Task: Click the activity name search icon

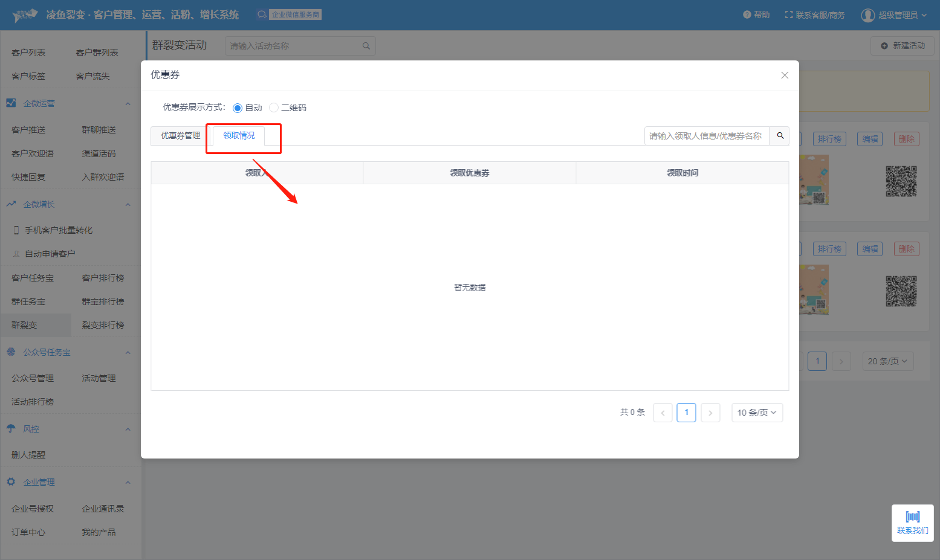Action: [366, 46]
